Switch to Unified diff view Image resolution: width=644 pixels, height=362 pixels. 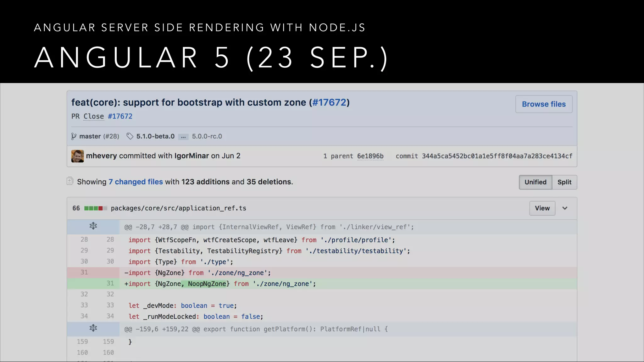point(536,182)
